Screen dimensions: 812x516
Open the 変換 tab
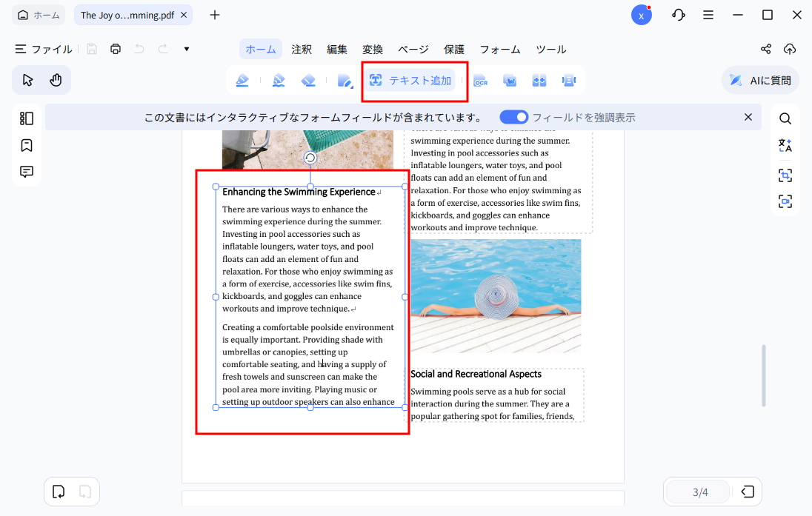373,49
